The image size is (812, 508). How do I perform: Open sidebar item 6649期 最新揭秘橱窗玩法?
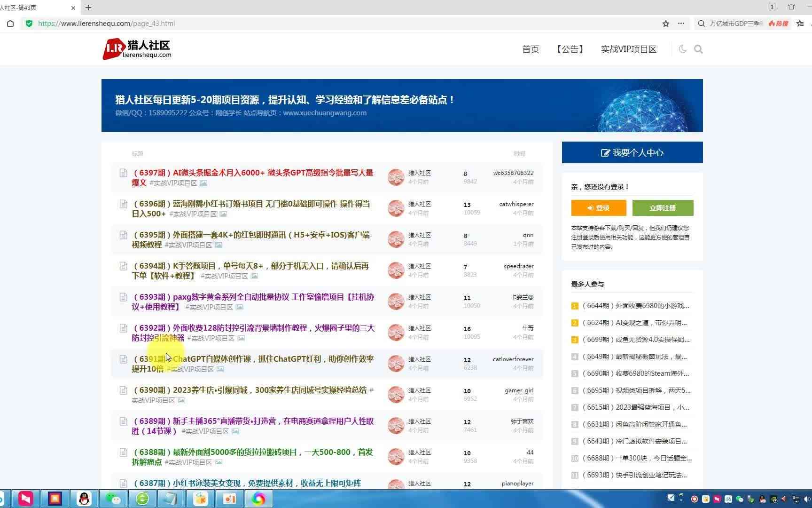pyautogui.click(x=634, y=357)
